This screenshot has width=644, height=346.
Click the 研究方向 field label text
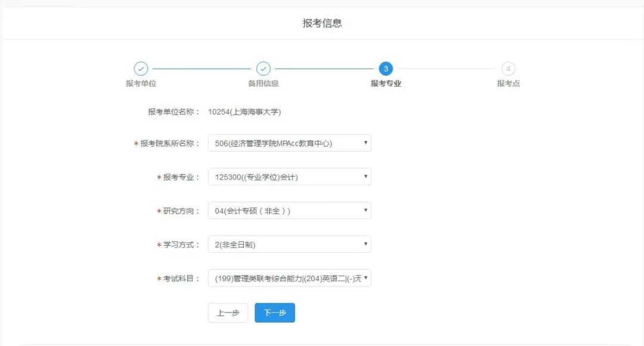tap(181, 211)
